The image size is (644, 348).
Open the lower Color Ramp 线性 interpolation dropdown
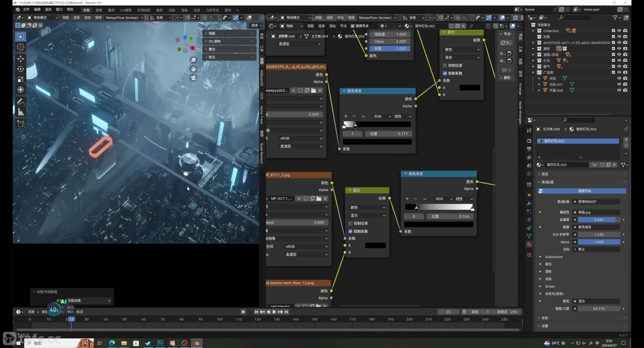[x=464, y=199]
